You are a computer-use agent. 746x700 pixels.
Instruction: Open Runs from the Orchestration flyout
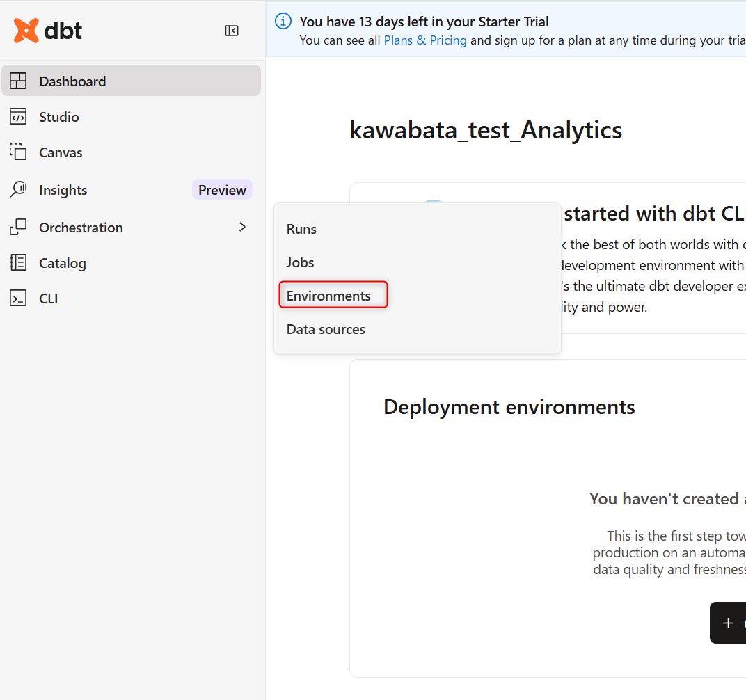click(x=301, y=229)
